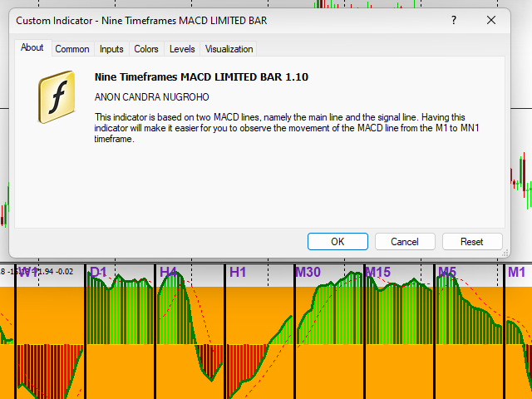Click the H1 timeframe panel label

tap(238, 272)
